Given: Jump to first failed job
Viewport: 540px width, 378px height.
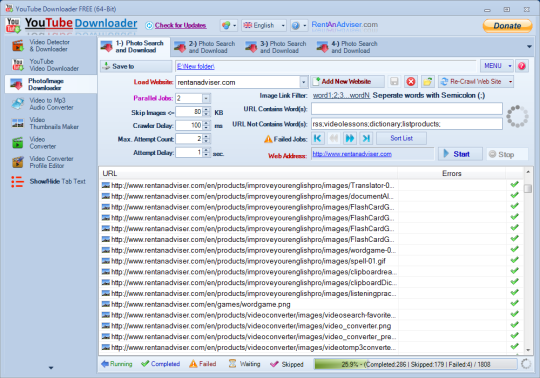Looking at the screenshot, I should pos(318,138).
